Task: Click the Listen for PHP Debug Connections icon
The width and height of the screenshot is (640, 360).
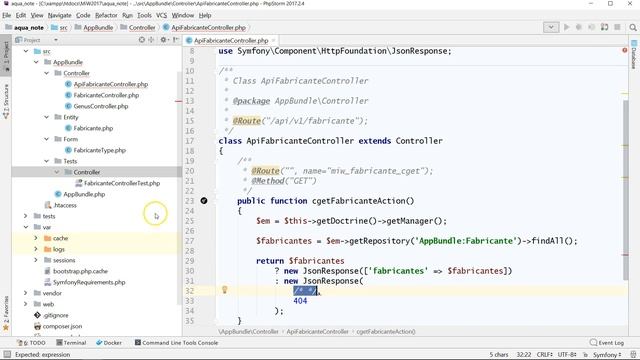Action: coord(604,27)
